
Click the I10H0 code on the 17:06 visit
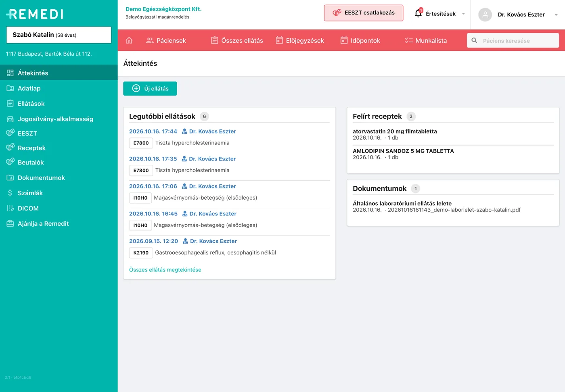pos(140,198)
